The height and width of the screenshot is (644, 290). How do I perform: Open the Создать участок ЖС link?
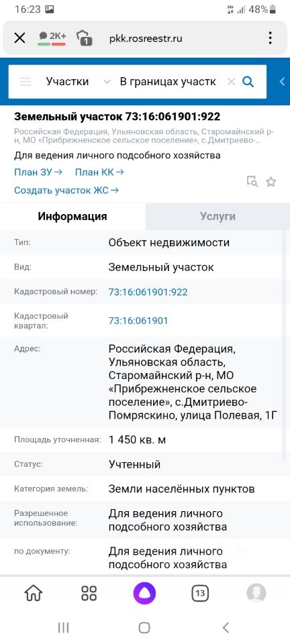(66, 190)
